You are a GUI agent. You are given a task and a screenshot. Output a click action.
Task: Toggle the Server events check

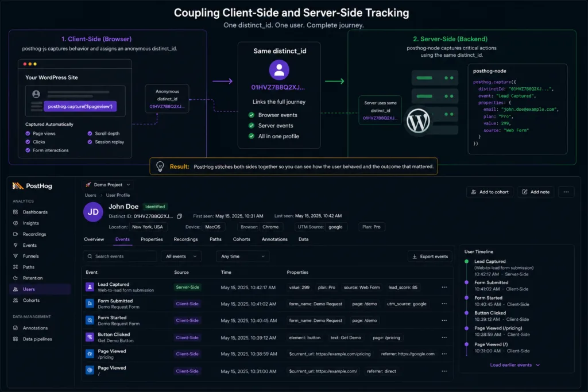pyautogui.click(x=252, y=126)
